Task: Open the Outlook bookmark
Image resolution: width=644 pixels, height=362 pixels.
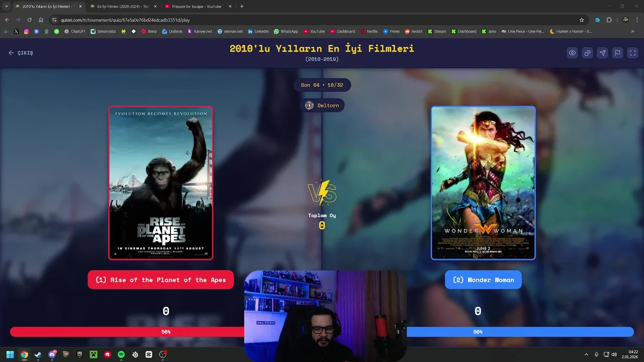Action: point(172,31)
